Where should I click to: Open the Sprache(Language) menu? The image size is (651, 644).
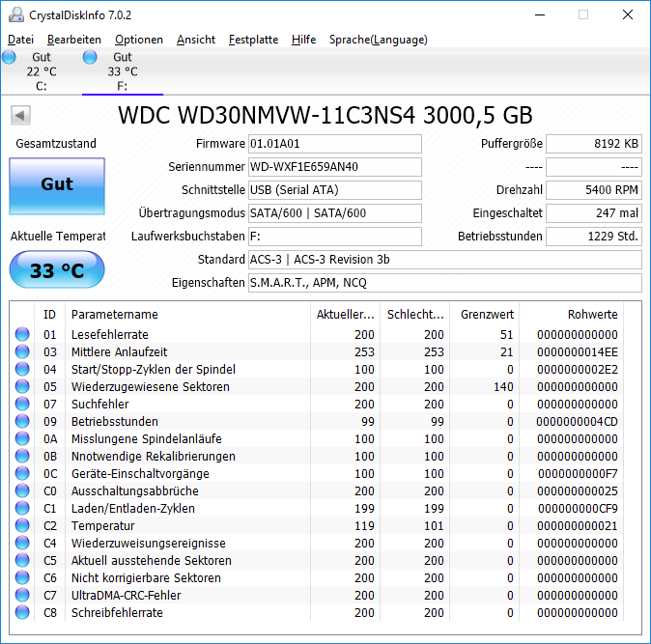coord(379,40)
